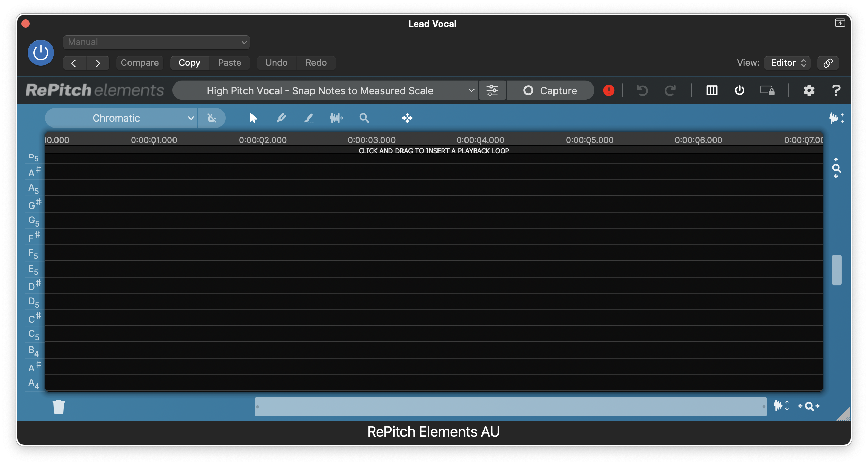Screen dimensions: 868x465
Task: Open the Chromatic scale dropdown
Action: click(121, 118)
